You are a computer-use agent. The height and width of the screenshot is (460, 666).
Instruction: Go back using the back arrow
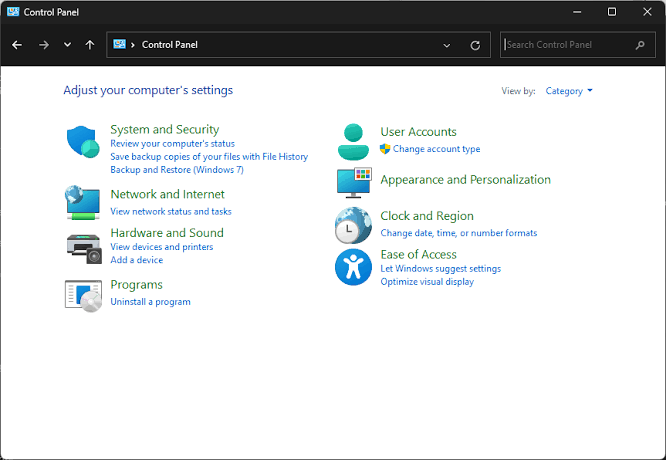[x=17, y=45]
